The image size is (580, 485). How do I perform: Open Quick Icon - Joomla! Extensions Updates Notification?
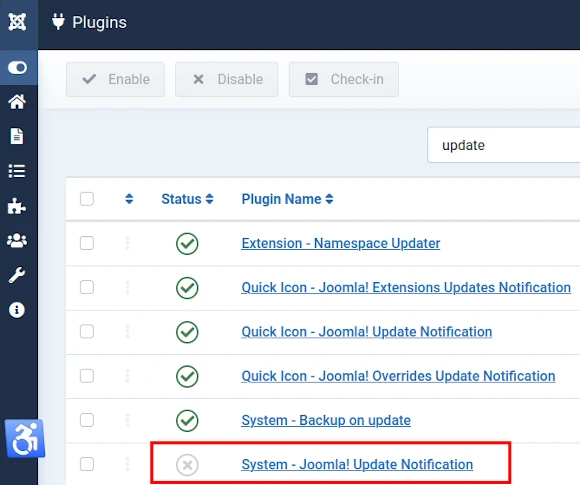click(x=406, y=287)
